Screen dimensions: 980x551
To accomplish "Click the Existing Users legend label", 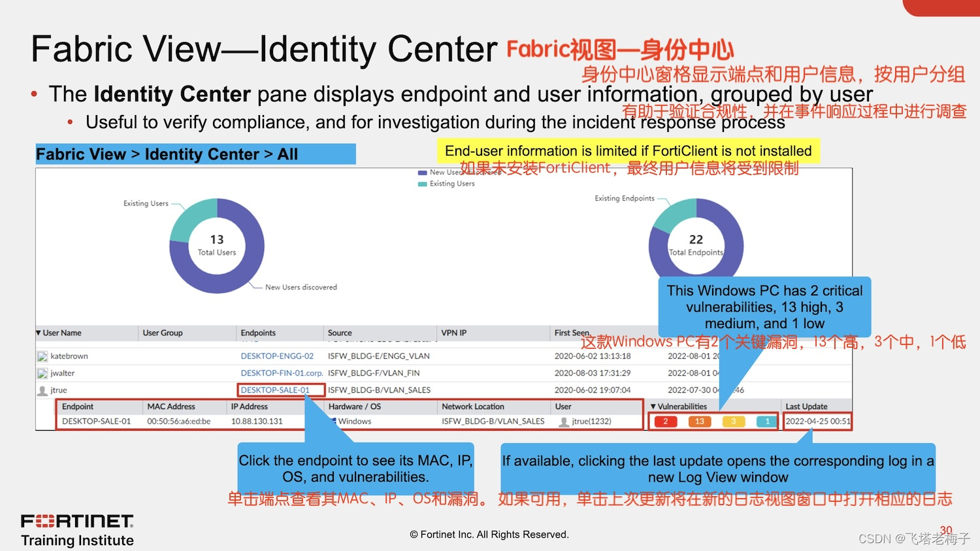I will click(x=452, y=184).
